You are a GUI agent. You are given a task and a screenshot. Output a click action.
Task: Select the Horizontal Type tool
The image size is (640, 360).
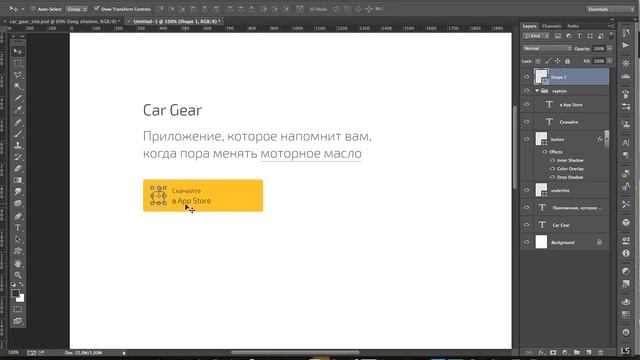point(18,227)
